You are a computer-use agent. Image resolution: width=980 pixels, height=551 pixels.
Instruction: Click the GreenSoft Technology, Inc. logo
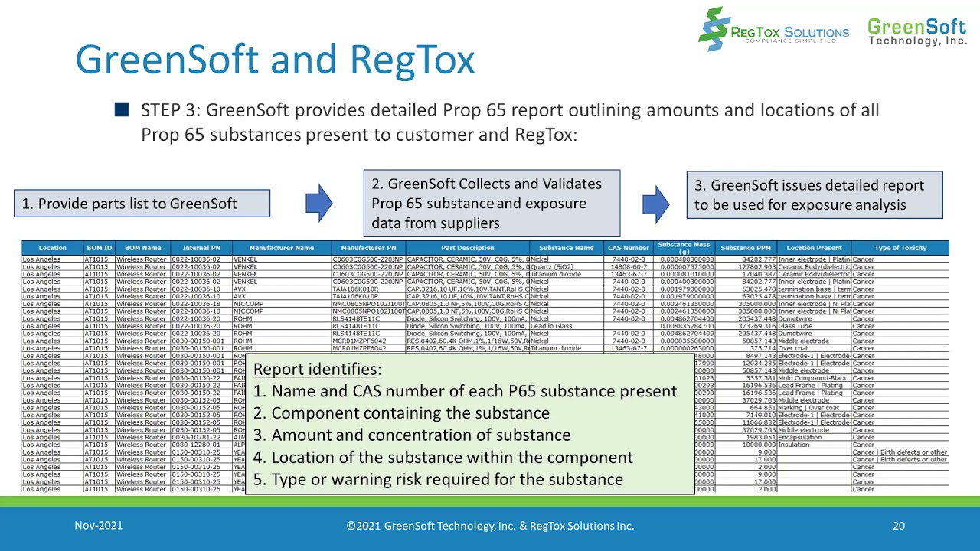coord(917,31)
